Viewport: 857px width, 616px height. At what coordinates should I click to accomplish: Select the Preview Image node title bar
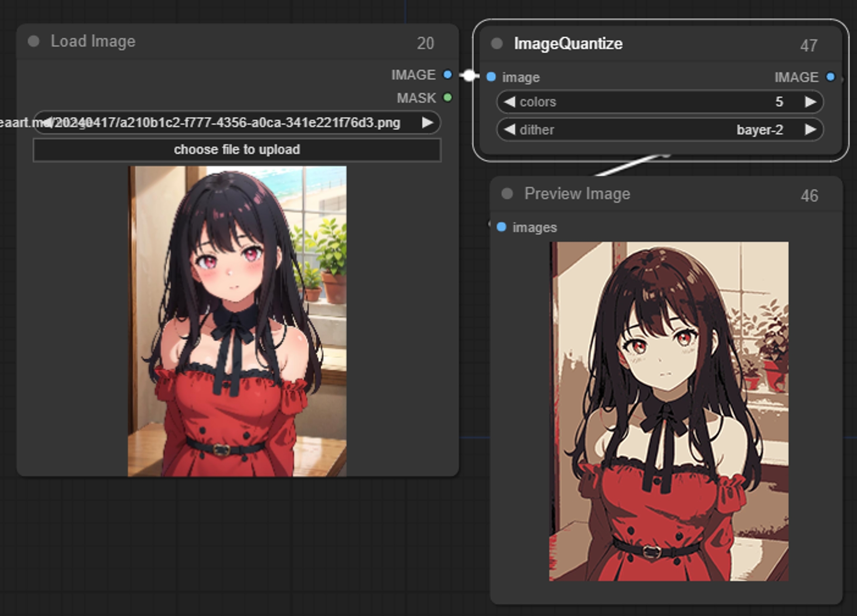[578, 194]
